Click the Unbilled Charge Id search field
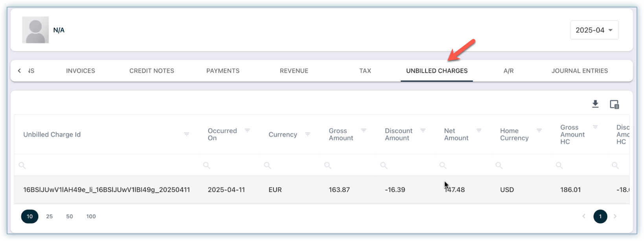This screenshot has width=644, height=241. [x=106, y=165]
